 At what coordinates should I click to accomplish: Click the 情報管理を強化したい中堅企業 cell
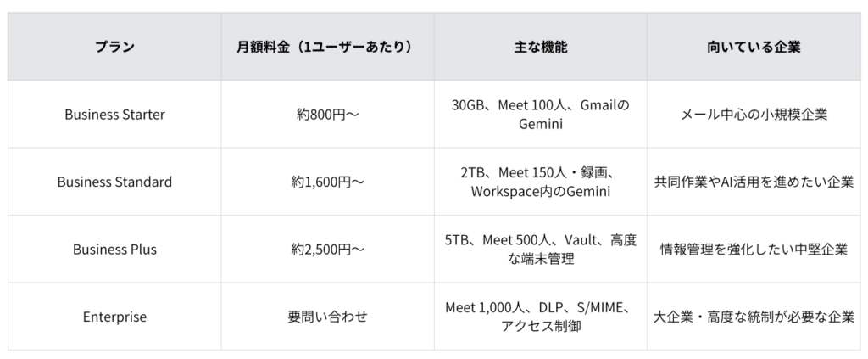(x=754, y=250)
